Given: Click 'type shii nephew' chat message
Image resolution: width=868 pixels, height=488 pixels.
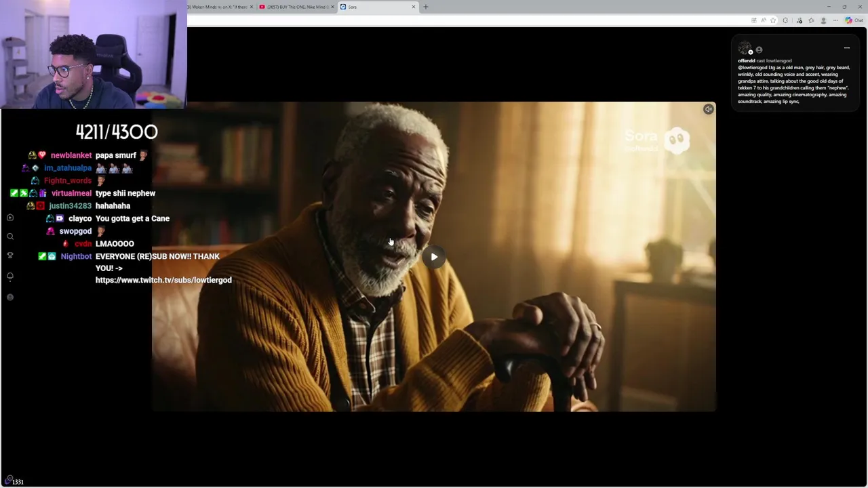Looking at the screenshot, I should [x=125, y=193].
